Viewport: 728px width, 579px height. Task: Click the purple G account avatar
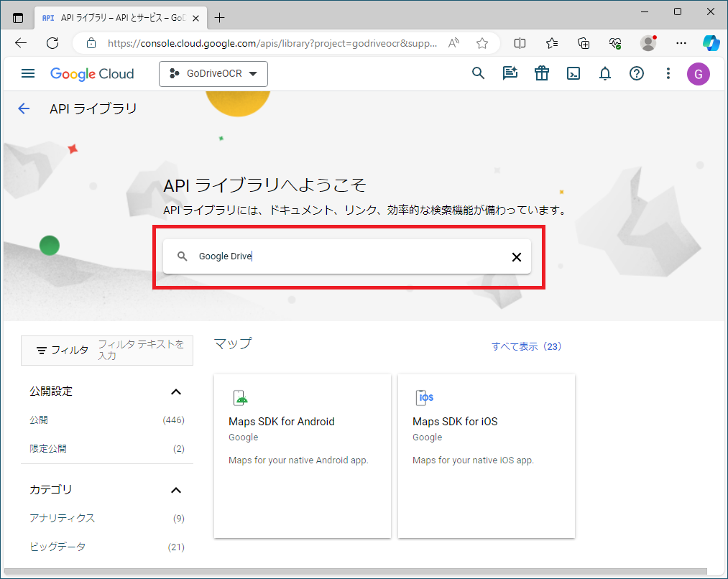(x=699, y=74)
